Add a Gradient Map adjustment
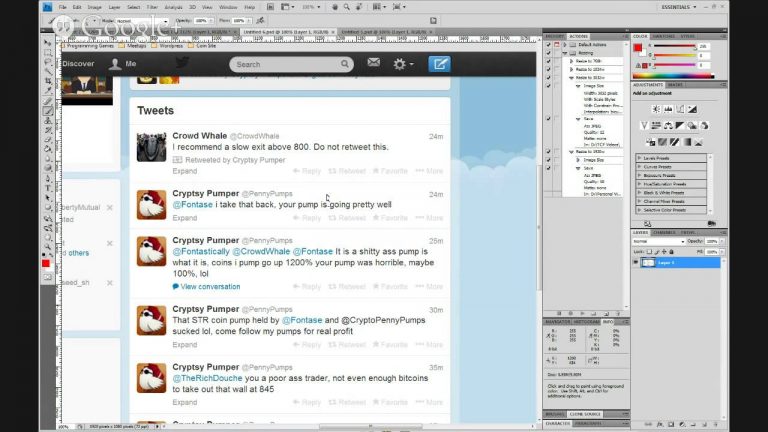768x432 pixels. pos(687,142)
